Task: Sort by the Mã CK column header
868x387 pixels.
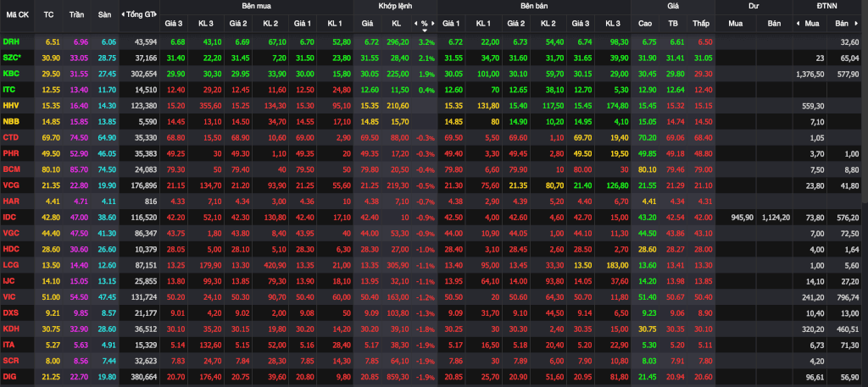Action: tap(17, 14)
